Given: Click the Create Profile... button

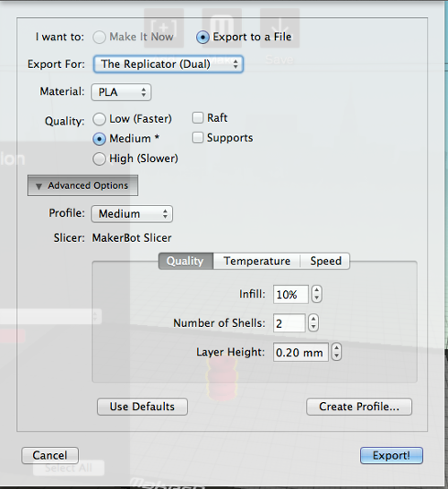Looking at the screenshot, I should (x=359, y=407).
